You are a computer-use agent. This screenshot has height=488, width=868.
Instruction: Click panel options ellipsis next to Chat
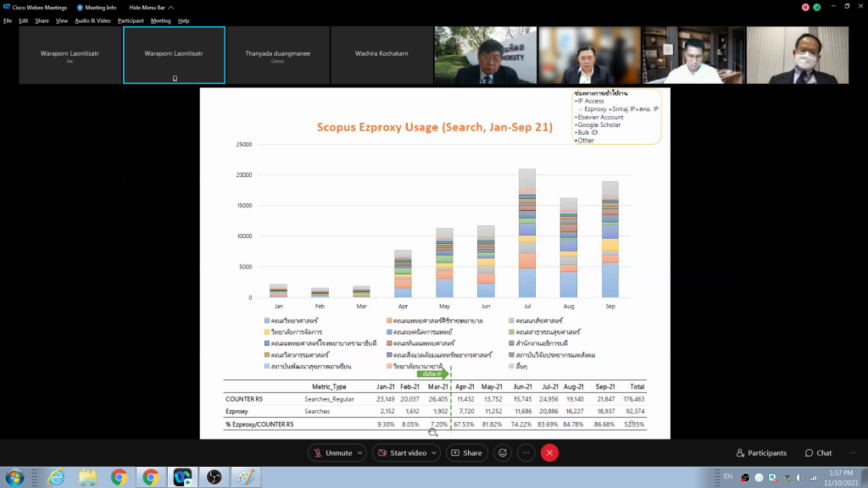coord(854,453)
